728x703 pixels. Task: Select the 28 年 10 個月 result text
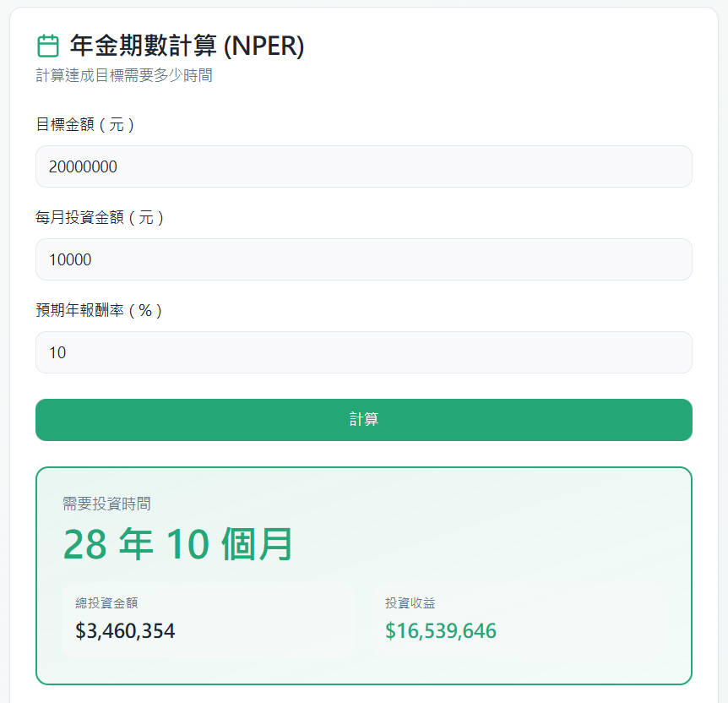(178, 543)
